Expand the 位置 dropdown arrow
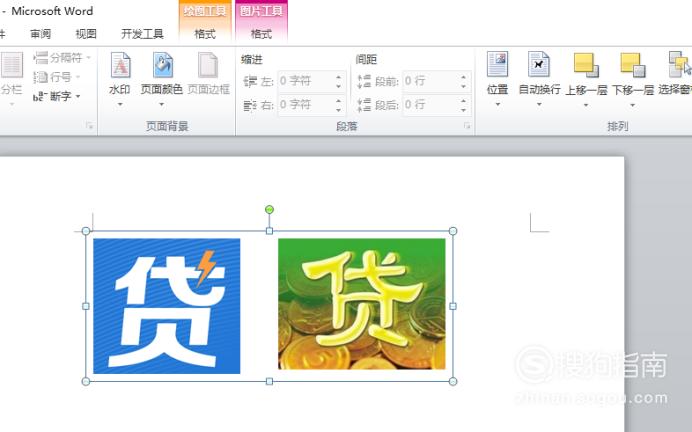Screen dimensions: 692x432 point(498,105)
